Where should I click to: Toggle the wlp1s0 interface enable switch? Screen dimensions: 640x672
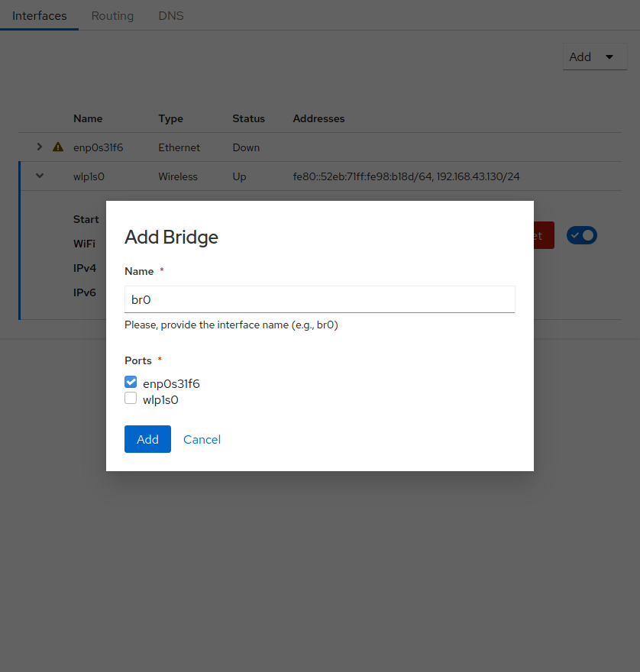click(582, 235)
